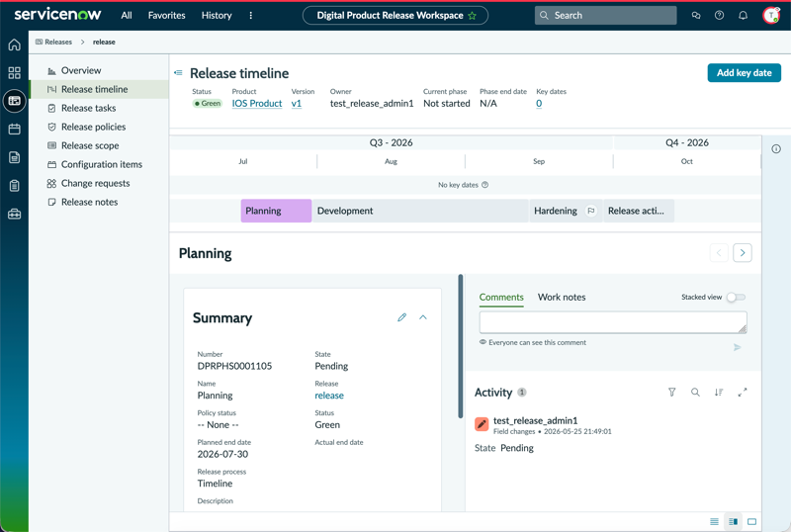Select the Planning phase on the timeline
Image resolution: width=791 pixels, height=532 pixels.
pos(276,211)
